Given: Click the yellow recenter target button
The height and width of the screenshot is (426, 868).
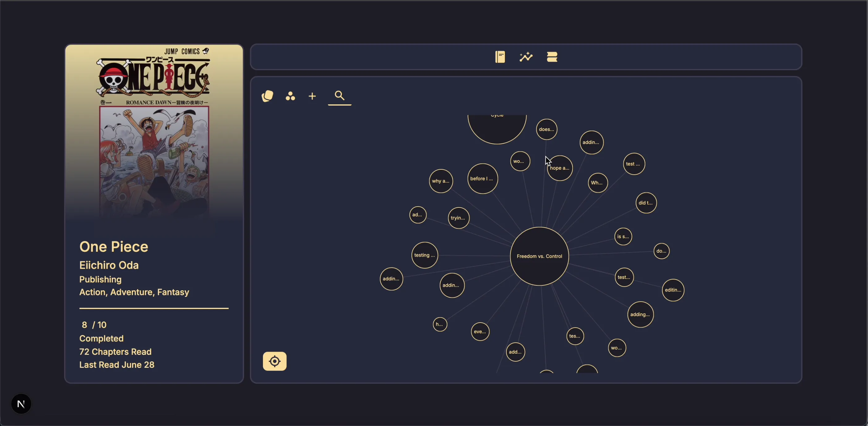Looking at the screenshot, I should (x=275, y=361).
